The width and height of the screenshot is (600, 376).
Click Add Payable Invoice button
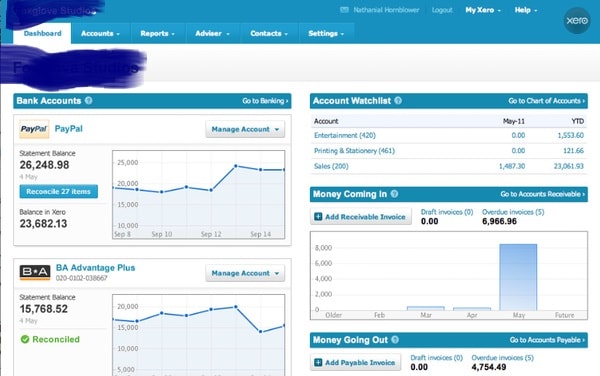pyautogui.click(x=355, y=362)
